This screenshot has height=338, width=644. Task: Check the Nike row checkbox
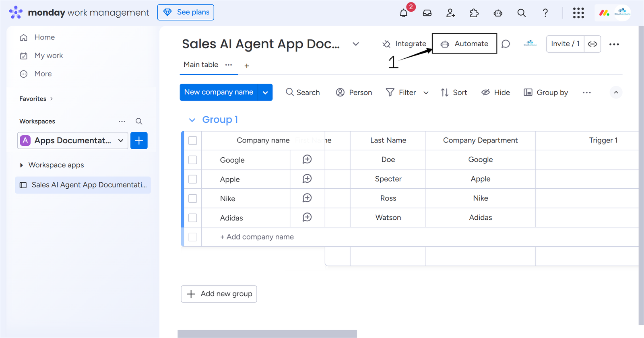click(x=193, y=198)
